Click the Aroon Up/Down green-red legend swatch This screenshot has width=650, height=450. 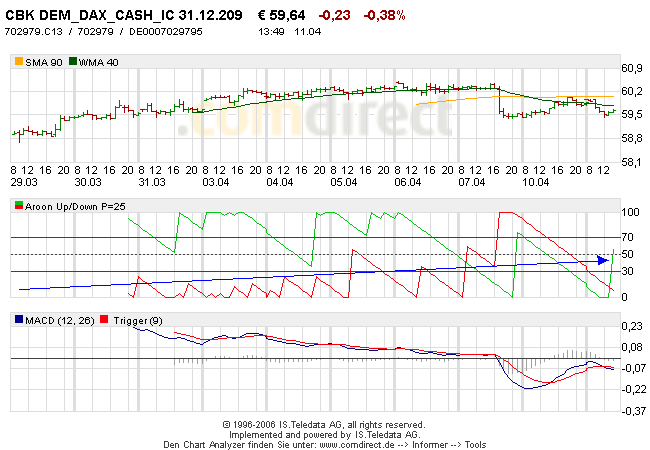pos(19,206)
